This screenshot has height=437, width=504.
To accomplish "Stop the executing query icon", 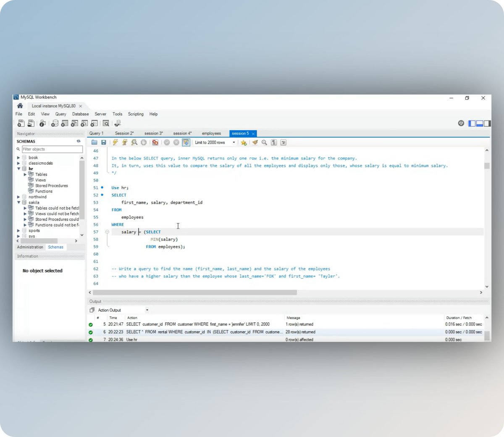I will pyautogui.click(x=144, y=142).
